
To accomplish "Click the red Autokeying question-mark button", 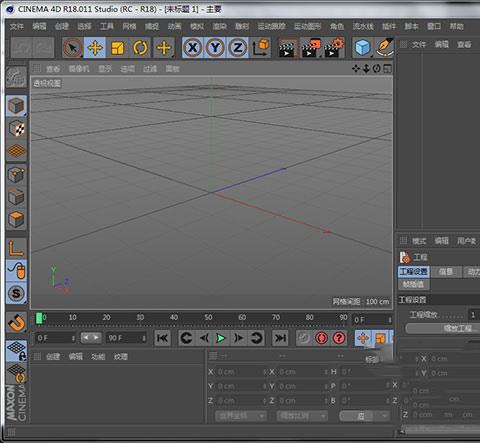I will click(339, 338).
